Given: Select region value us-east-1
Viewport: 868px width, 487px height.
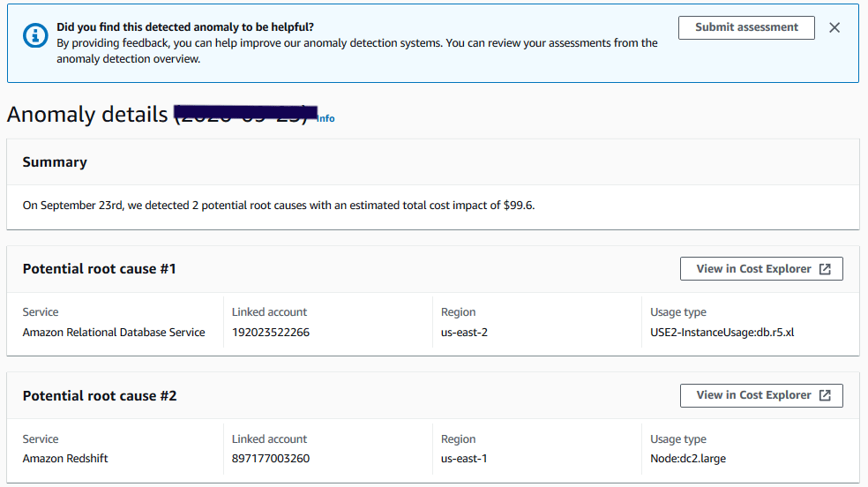Looking at the screenshot, I should pos(465,459).
